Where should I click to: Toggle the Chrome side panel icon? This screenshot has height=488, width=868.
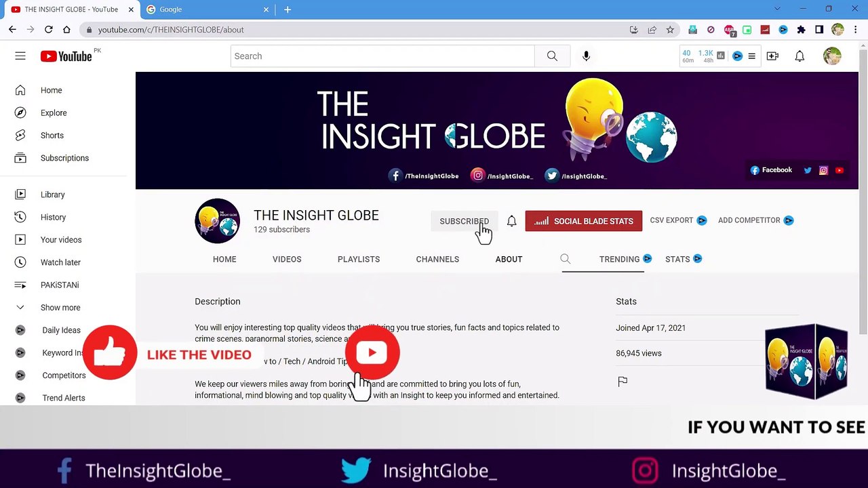point(819,30)
